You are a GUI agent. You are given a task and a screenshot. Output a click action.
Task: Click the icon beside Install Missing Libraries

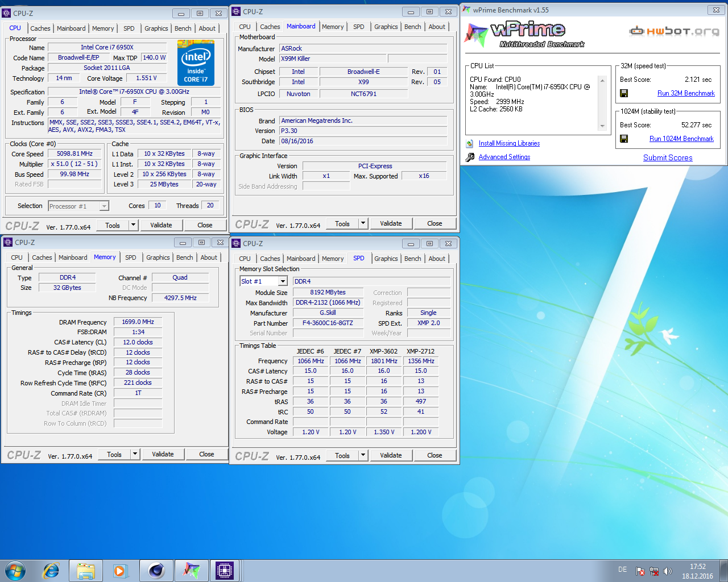pos(470,144)
